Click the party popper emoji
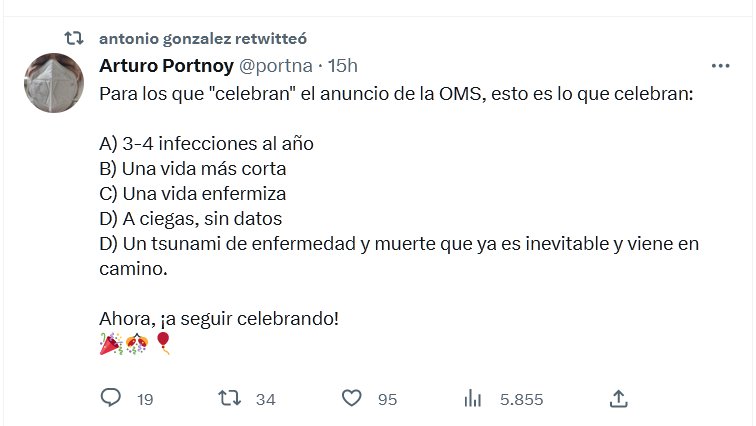Image resolution: width=756 pixels, height=426 pixels. [x=110, y=345]
